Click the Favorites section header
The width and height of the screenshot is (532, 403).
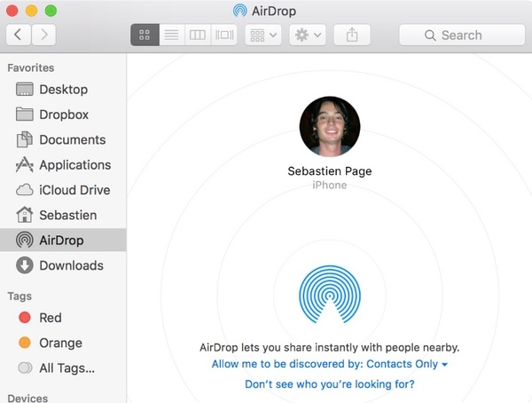click(31, 67)
